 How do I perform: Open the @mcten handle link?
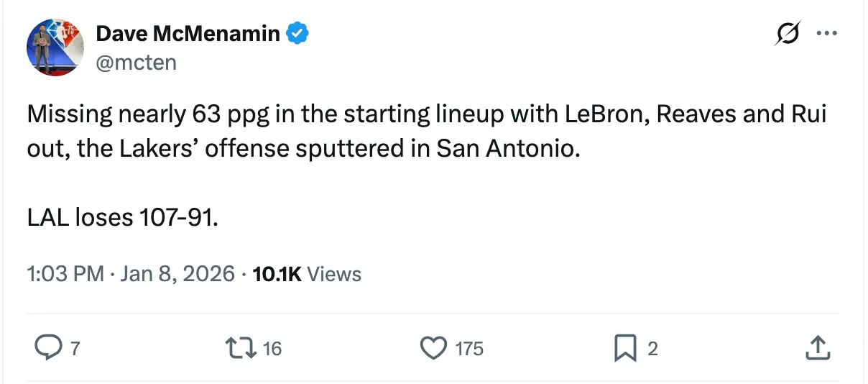click(x=136, y=63)
